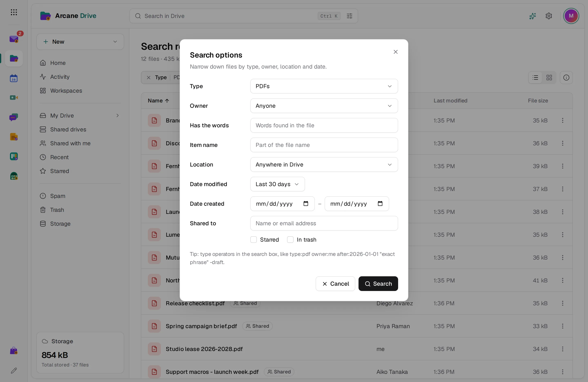This screenshot has width=588, height=382.
Task: Open the app launcher grid icon
Action: [x=14, y=12]
